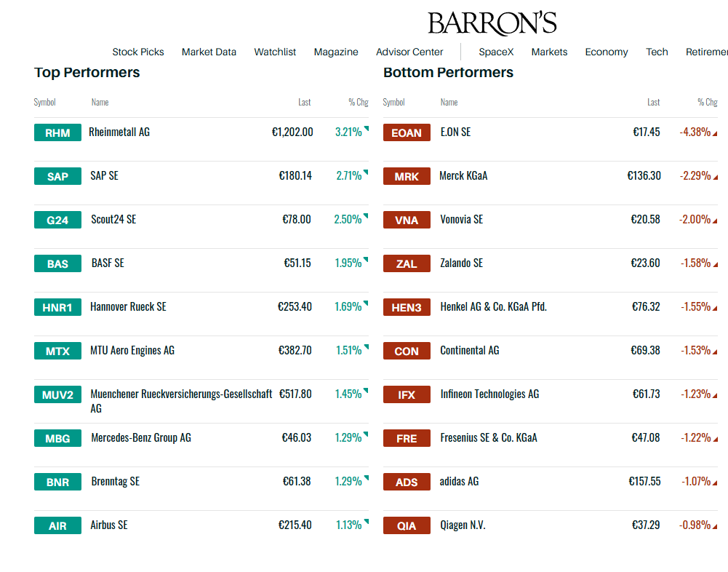Open the Market Data menu

coord(209,52)
